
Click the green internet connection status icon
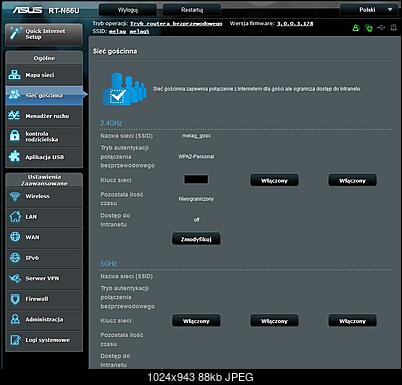coord(368,28)
